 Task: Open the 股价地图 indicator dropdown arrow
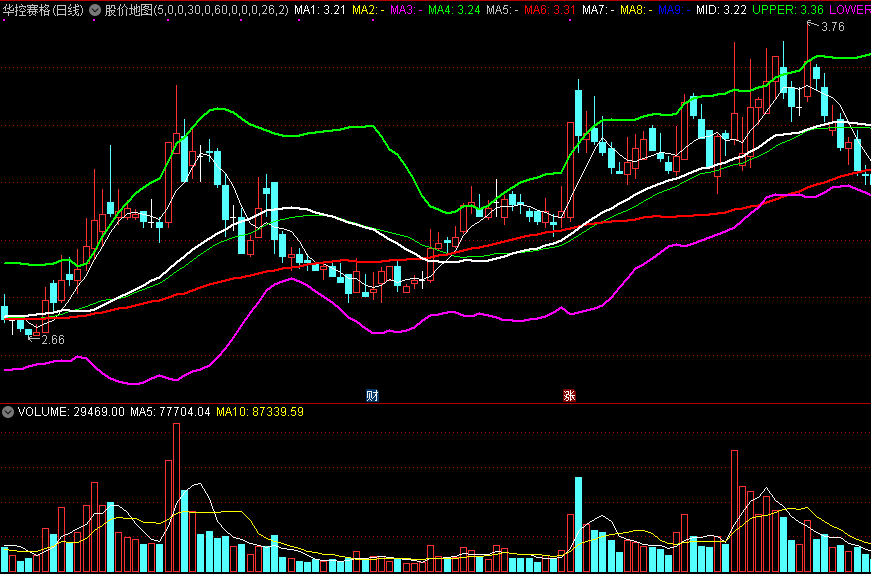[96, 10]
